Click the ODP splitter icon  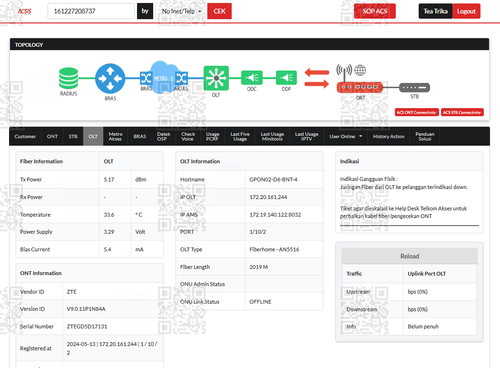tap(286, 78)
